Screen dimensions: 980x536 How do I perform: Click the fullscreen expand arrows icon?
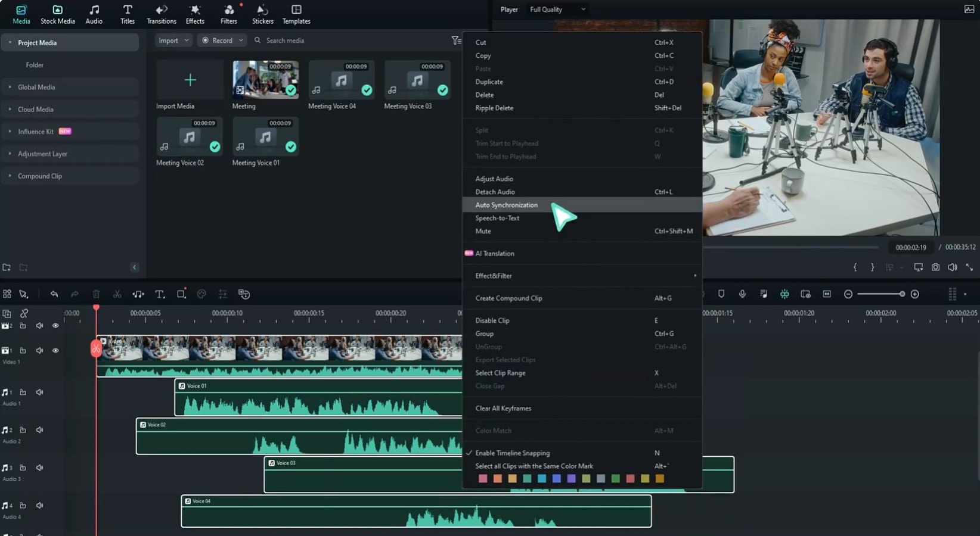pyautogui.click(x=970, y=267)
